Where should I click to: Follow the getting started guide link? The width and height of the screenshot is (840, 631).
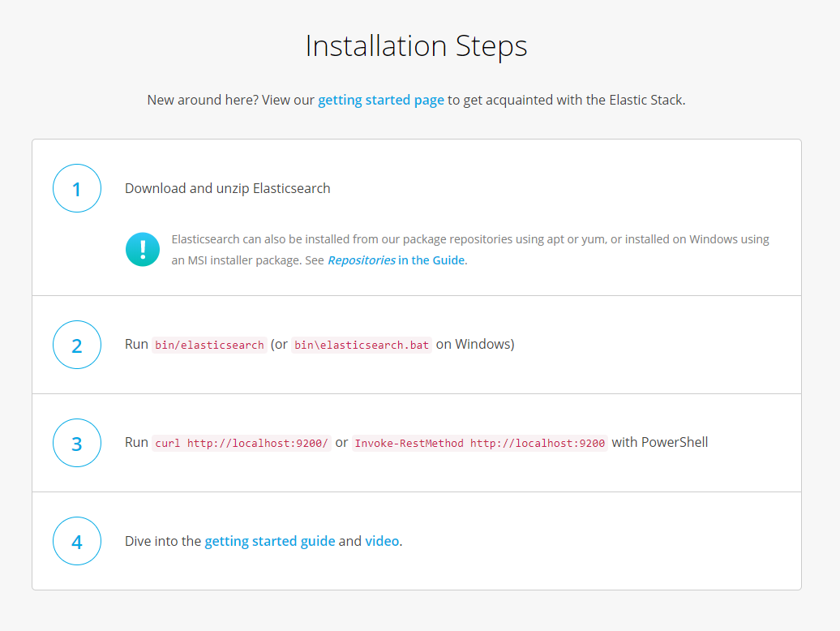tap(270, 541)
